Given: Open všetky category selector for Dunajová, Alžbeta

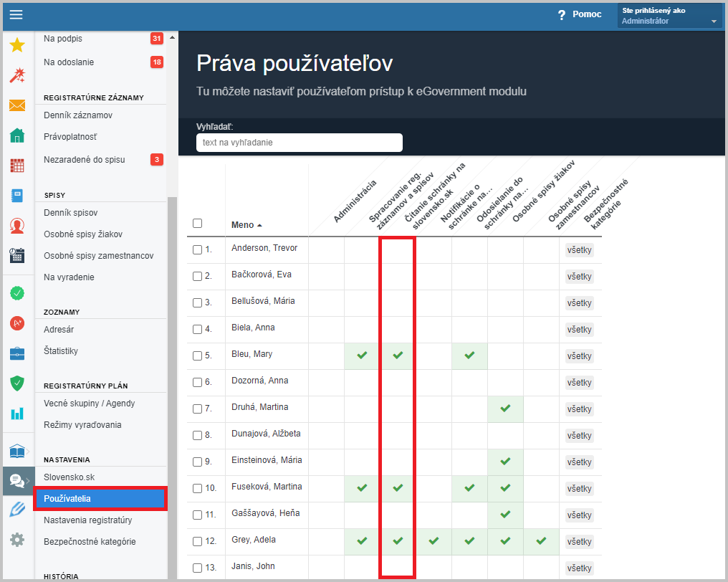Looking at the screenshot, I should coord(580,436).
